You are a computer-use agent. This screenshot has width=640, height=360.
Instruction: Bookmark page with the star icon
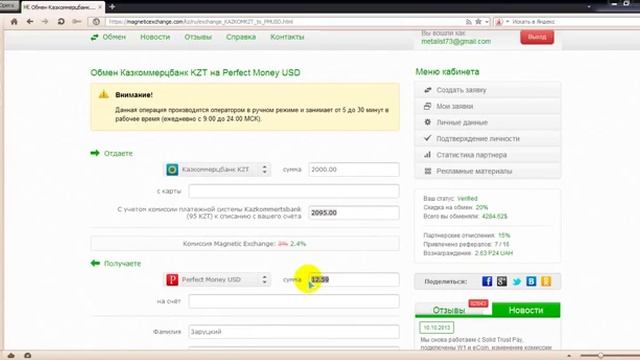click(478, 22)
